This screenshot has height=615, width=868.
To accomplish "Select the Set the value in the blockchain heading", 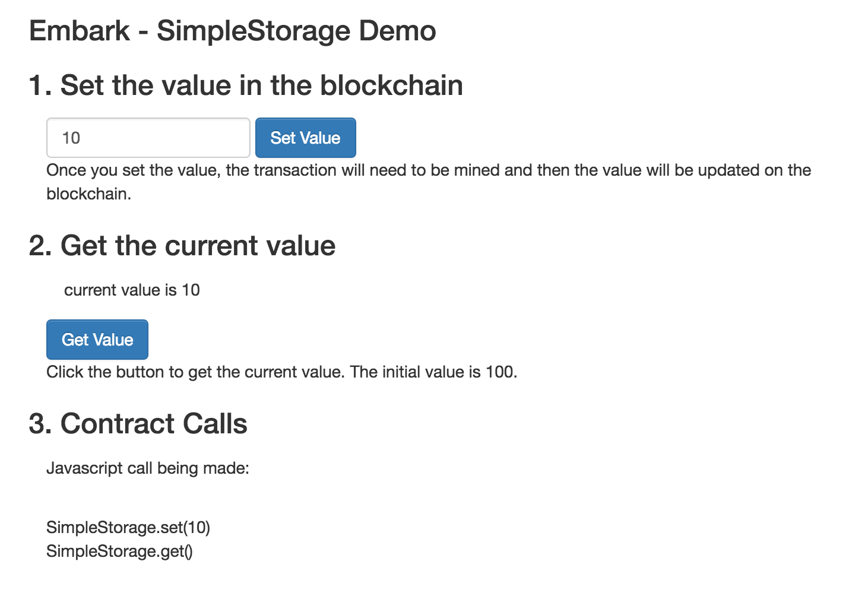I will tap(246, 85).
